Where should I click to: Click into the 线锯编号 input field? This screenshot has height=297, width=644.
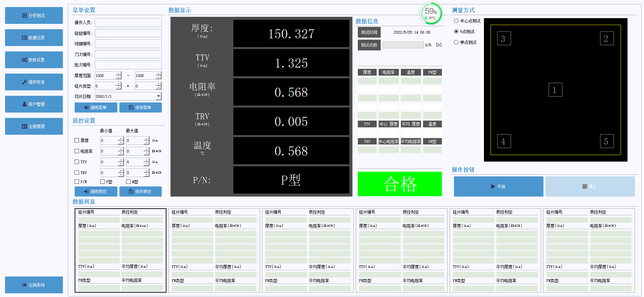click(128, 44)
